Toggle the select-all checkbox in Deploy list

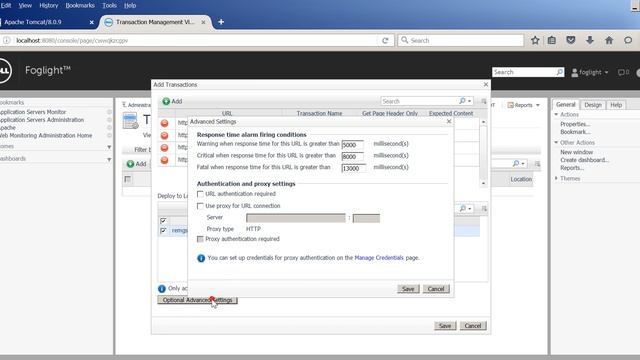[x=163, y=220]
